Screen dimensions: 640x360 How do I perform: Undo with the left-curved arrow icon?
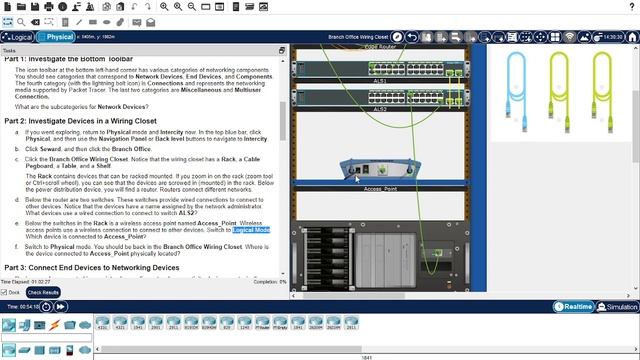134,7
